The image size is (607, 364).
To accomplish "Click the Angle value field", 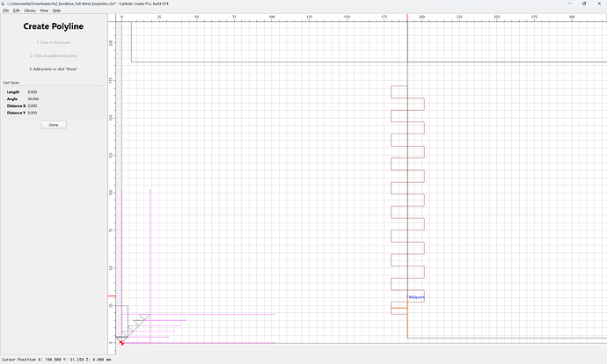I will tap(33, 99).
